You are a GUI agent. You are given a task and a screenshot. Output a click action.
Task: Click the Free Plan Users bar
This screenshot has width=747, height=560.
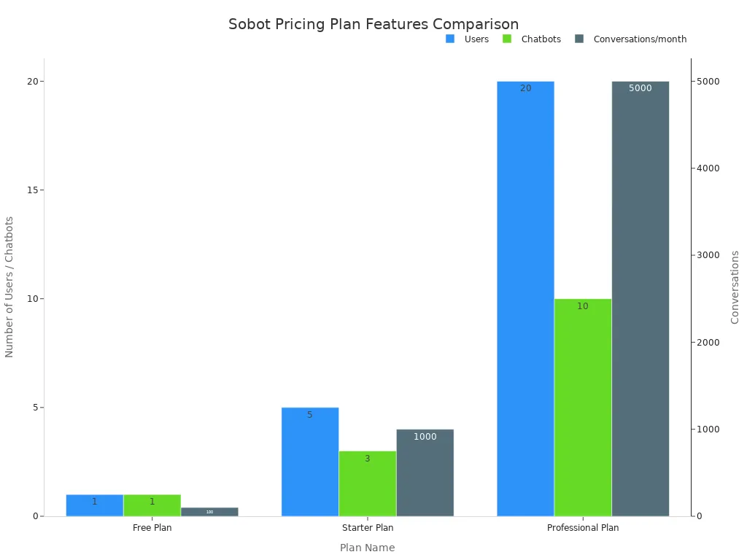[95, 505]
